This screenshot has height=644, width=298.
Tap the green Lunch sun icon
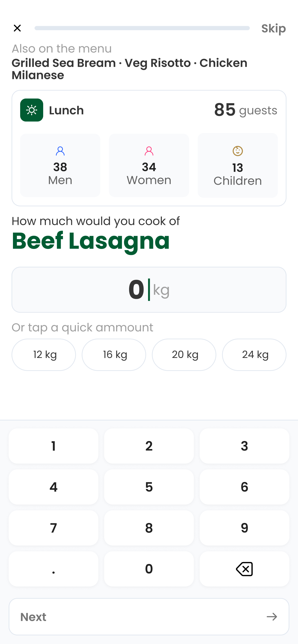coord(32,110)
